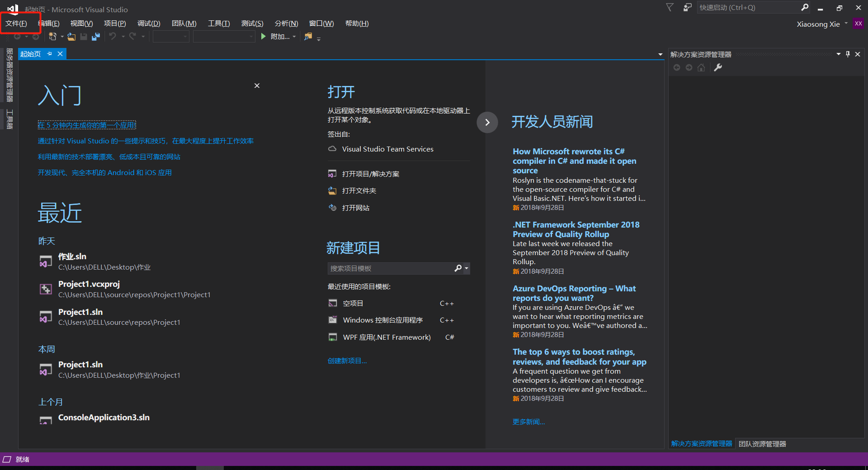This screenshot has width=868, height=470.
Task: Toggle auto-hide pin for Solution Explorer
Action: (848, 54)
